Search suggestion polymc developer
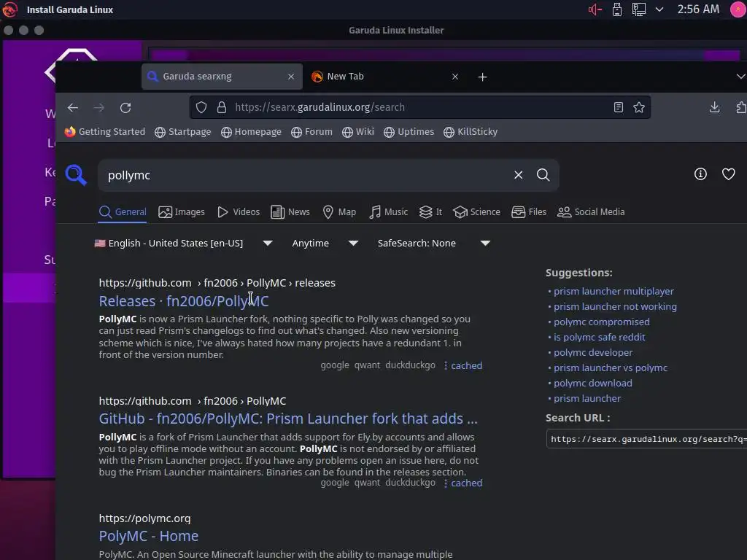 pos(593,352)
